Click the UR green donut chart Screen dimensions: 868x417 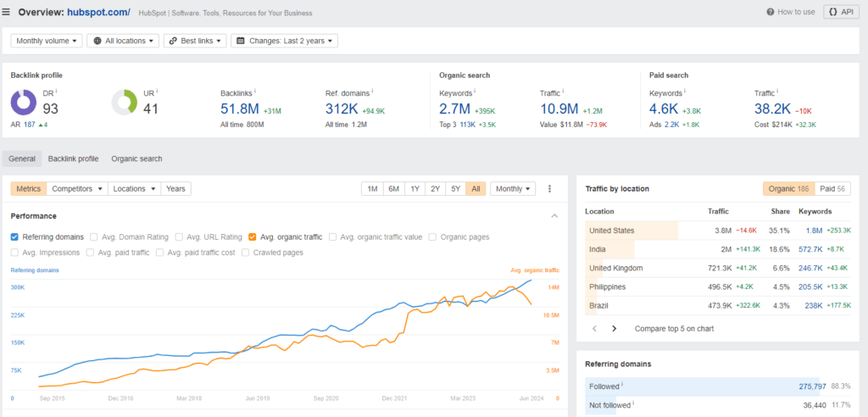tap(125, 103)
